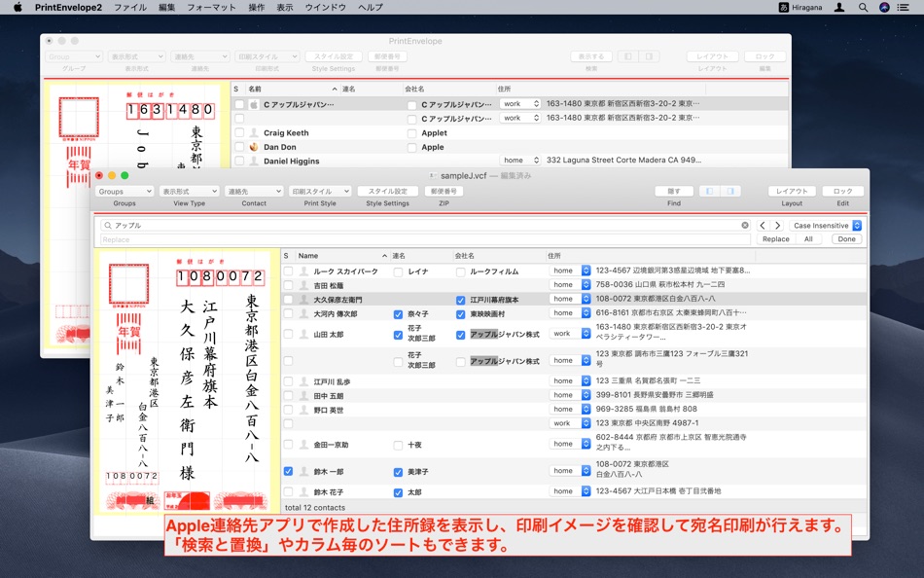924x578 pixels.
Task: Sort by the 住所 column header in sampleJ.vcf
Action: (x=650, y=255)
